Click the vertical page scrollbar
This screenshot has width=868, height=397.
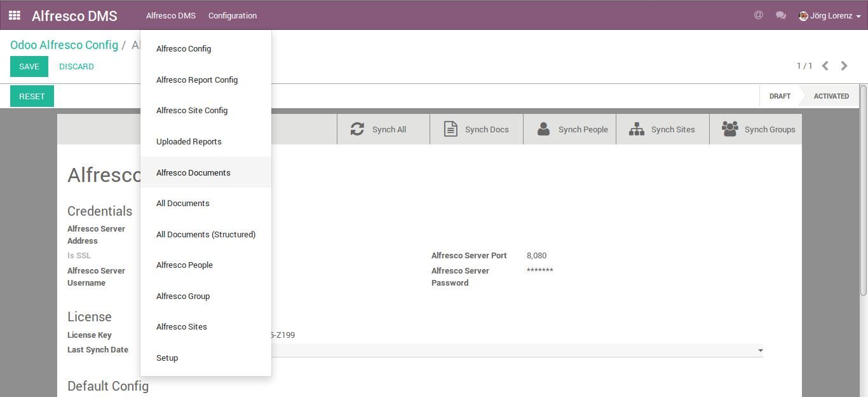pos(864,190)
